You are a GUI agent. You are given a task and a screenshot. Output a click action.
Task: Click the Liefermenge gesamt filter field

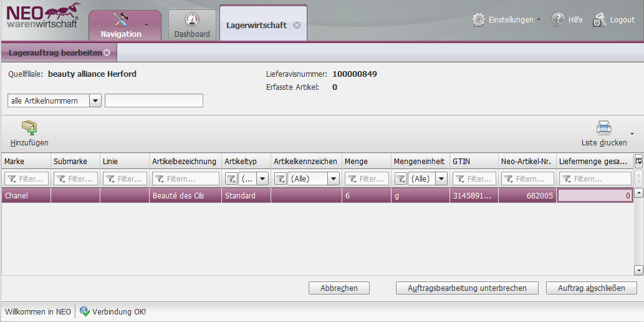pos(595,178)
